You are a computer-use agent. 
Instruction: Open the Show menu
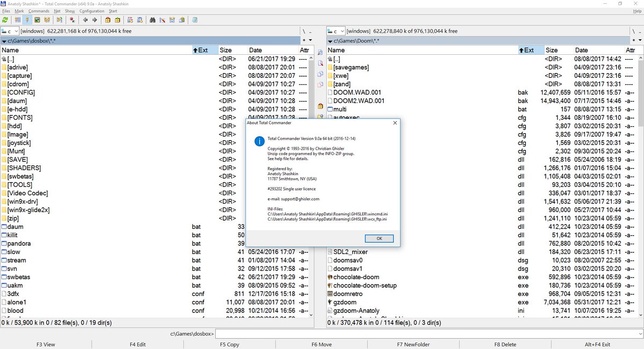pyautogui.click(x=70, y=11)
